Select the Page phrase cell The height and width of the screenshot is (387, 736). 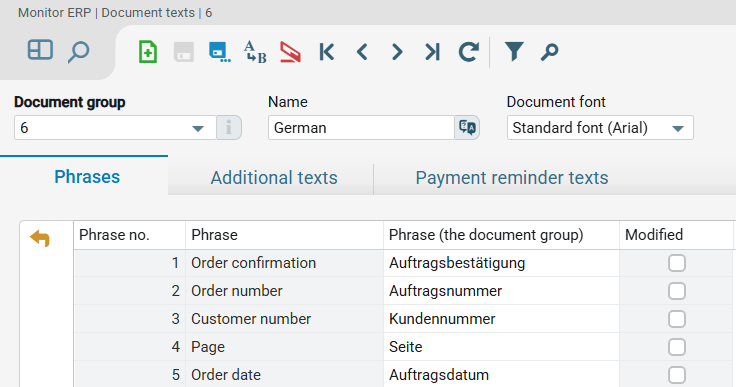(284, 347)
